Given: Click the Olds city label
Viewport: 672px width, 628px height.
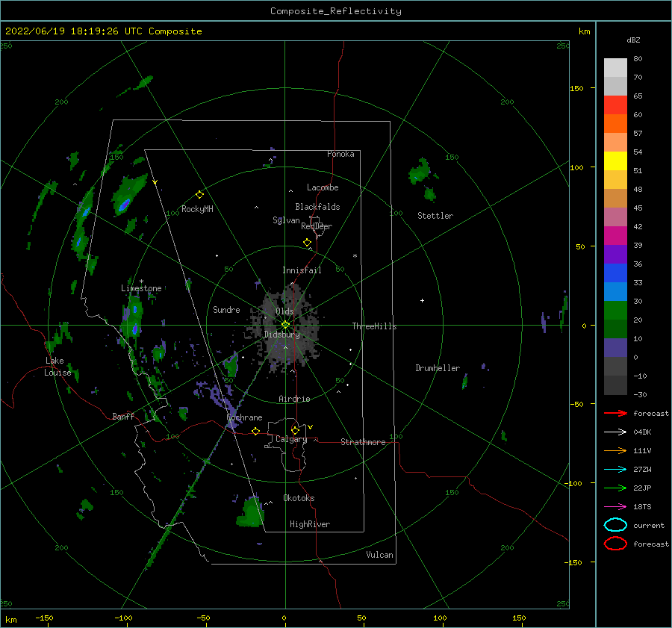Looking at the screenshot, I should point(284,311).
